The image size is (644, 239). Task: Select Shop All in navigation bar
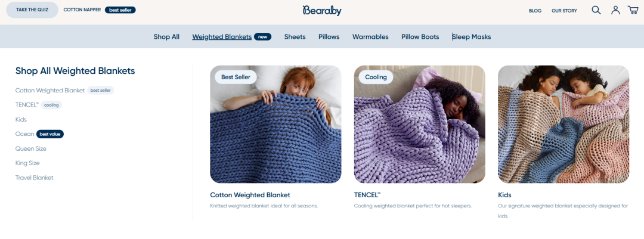click(166, 36)
